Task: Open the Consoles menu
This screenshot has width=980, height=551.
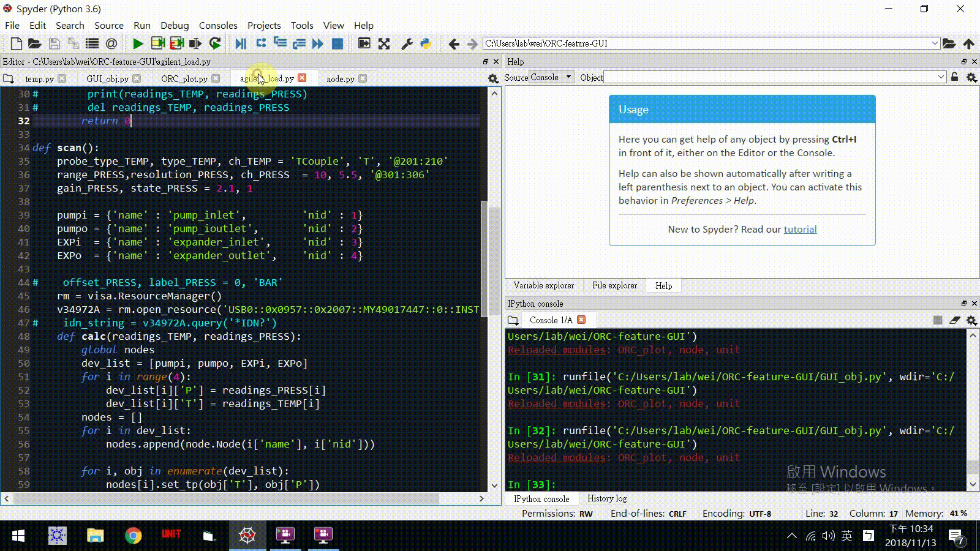Action: (217, 25)
